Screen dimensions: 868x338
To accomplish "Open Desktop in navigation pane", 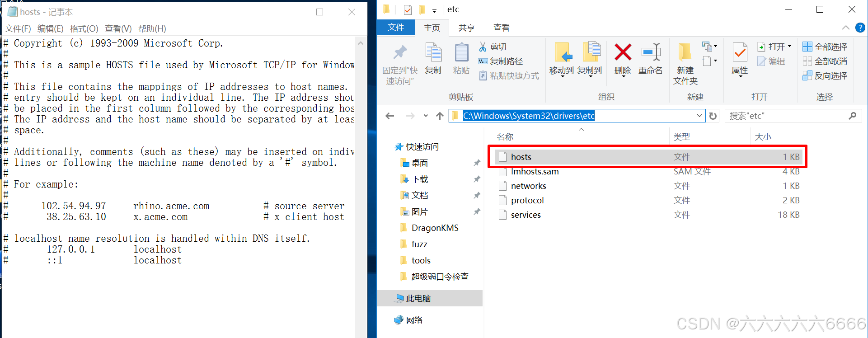I will (414, 163).
